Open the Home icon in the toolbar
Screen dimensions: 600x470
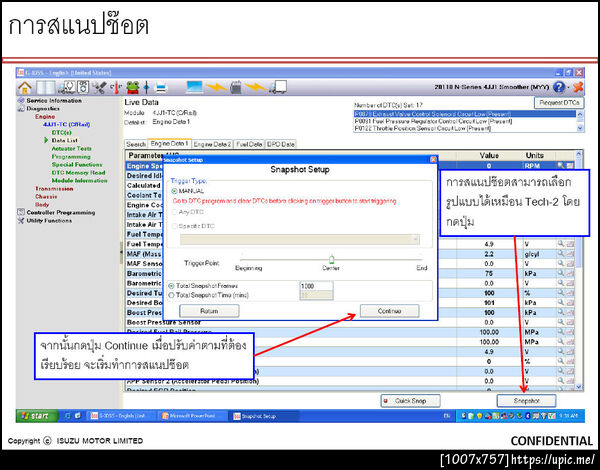pyautogui.click(x=24, y=88)
